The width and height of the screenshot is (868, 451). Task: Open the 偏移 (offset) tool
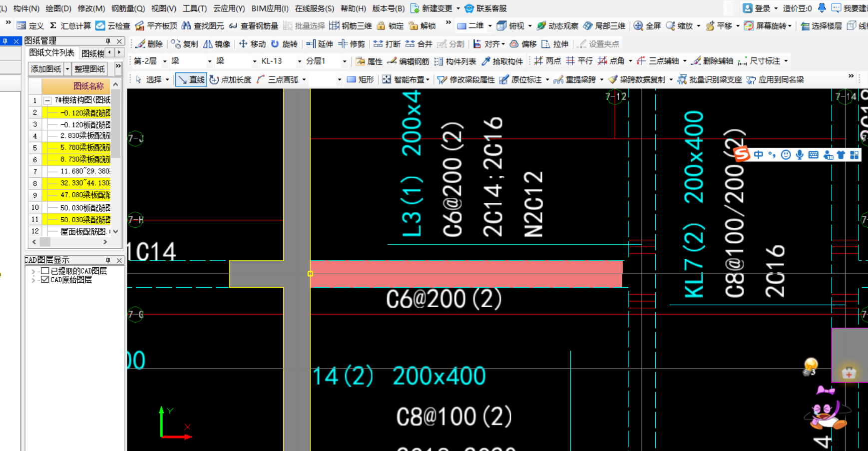point(523,44)
